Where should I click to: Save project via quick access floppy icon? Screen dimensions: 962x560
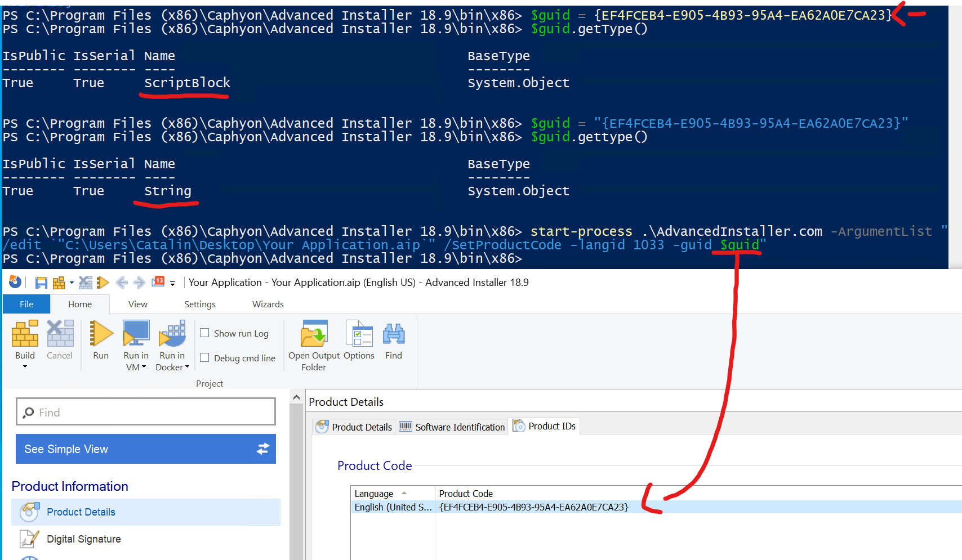point(41,283)
